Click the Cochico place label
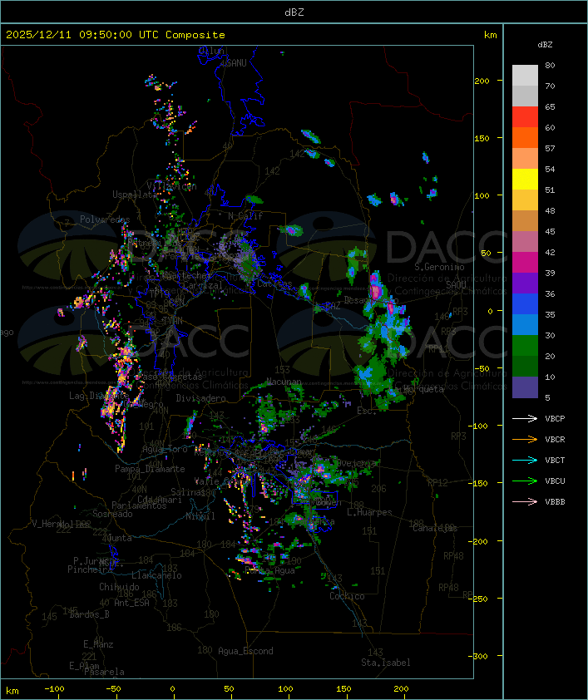Image resolution: width=588 pixels, height=700 pixels. pyautogui.click(x=347, y=596)
